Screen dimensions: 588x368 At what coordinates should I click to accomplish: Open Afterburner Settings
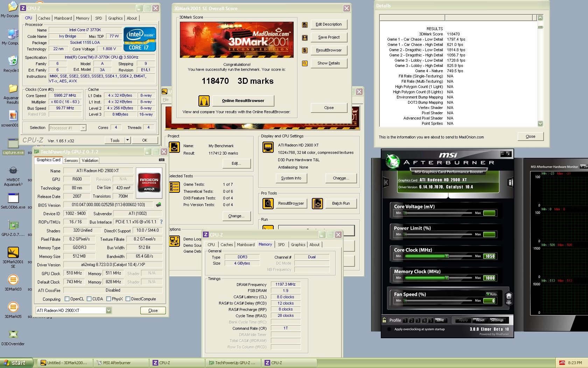(497, 320)
